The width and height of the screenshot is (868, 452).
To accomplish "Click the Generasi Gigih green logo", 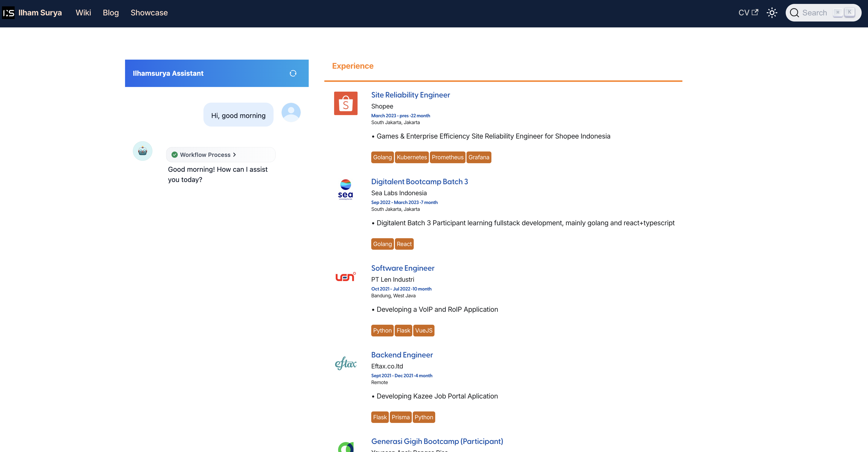I will [346, 447].
